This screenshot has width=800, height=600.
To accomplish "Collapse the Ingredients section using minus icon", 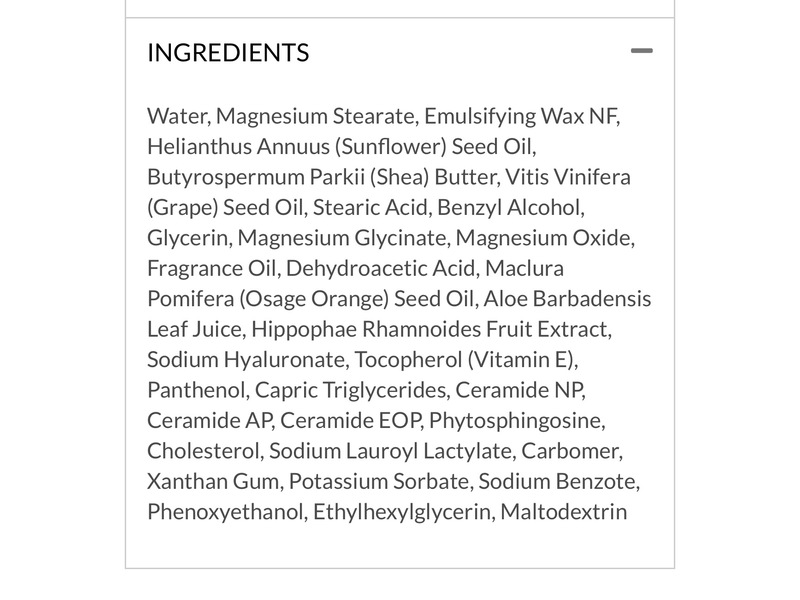I will (641, 51).
